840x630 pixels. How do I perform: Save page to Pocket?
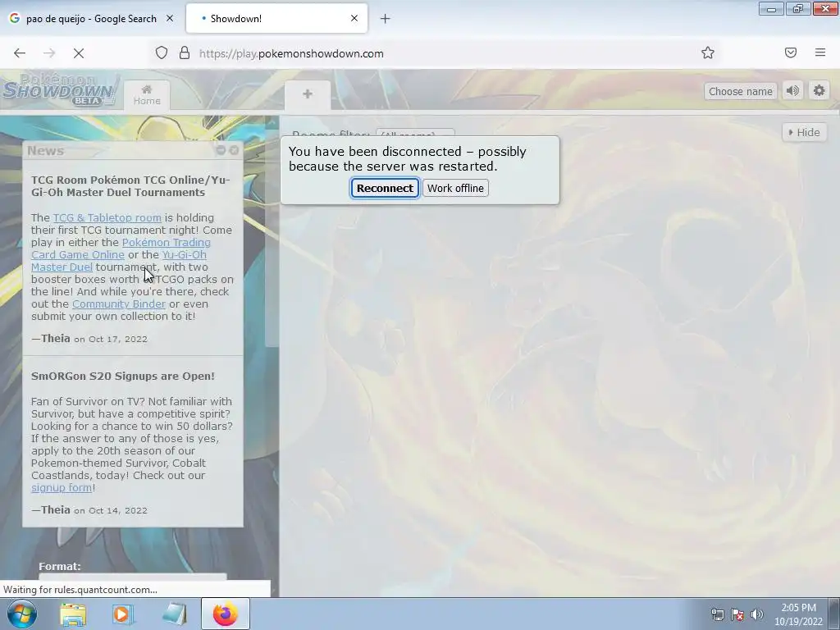(791, 52)
